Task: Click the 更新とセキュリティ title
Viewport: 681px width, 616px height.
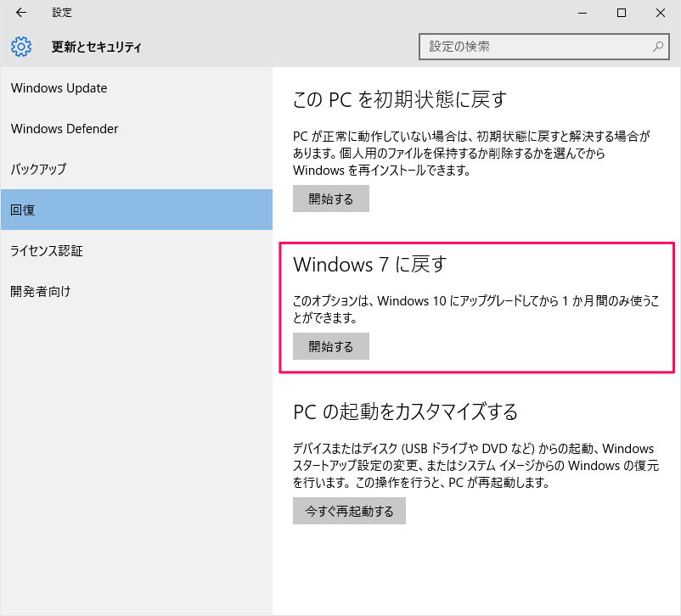Action: 97,47
